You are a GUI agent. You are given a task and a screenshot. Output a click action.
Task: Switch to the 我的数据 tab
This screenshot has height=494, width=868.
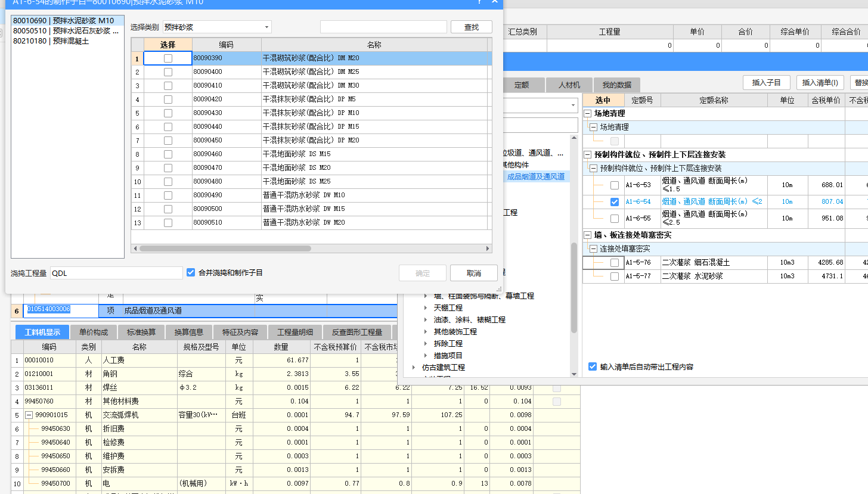[616, 85]
